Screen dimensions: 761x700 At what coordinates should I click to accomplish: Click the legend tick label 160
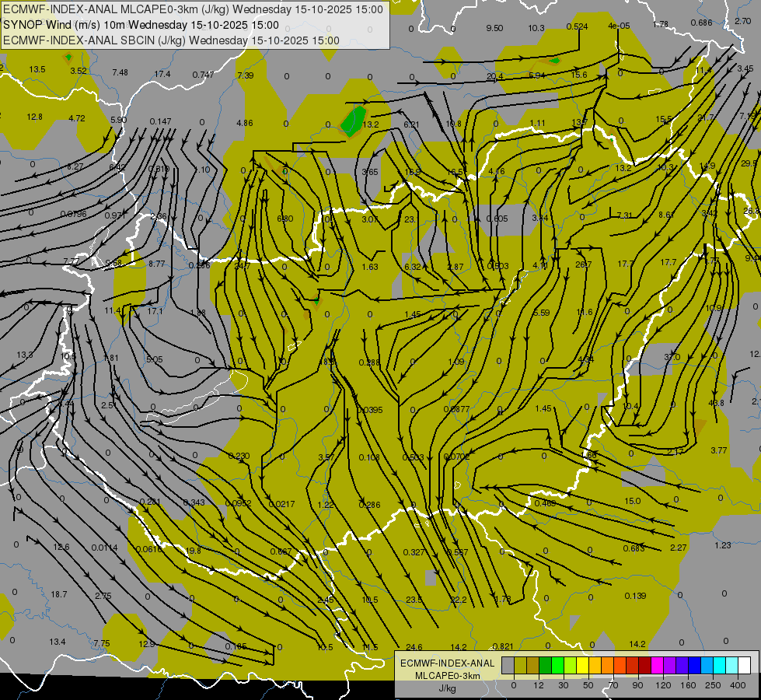point(688,685)
